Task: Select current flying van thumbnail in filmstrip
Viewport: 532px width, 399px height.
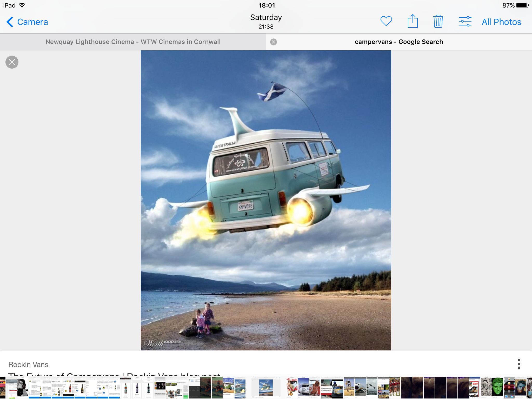Action: [x=266, y=387]
